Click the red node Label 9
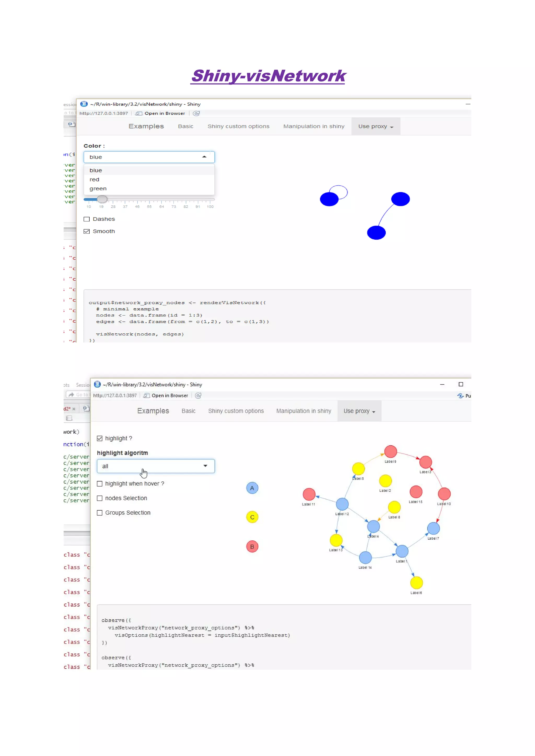535x756 pixels. pos(391,451)
